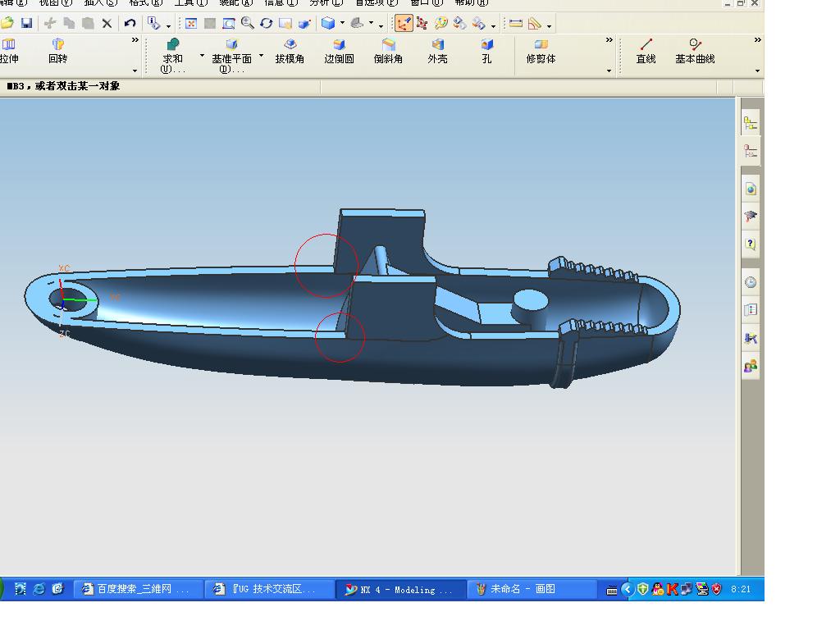Show more buttons on the feature operation toolbar
The height and width of the screenshot is (630, 840).
coord(609,40)
